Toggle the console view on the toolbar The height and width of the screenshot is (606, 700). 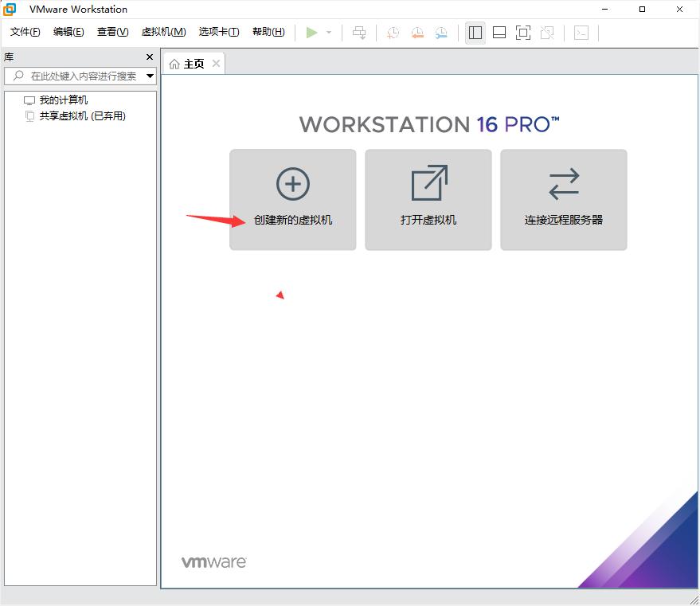pos(581,33)
